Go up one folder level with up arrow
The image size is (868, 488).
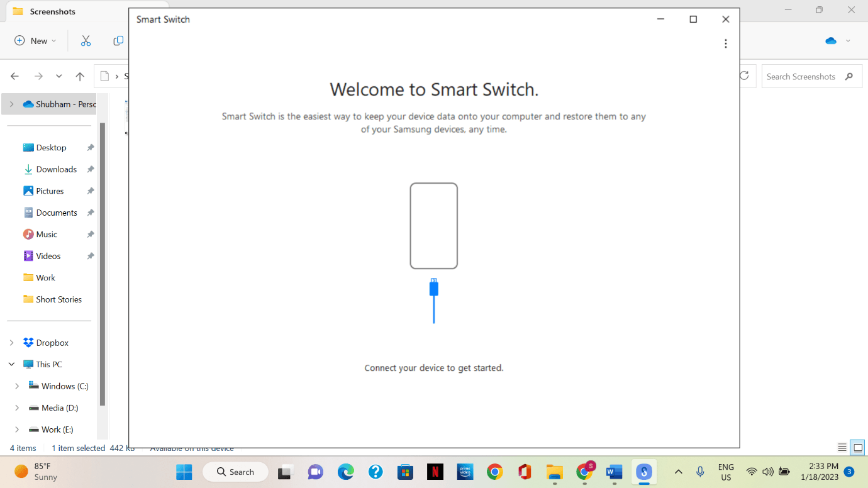pos(80,77)
